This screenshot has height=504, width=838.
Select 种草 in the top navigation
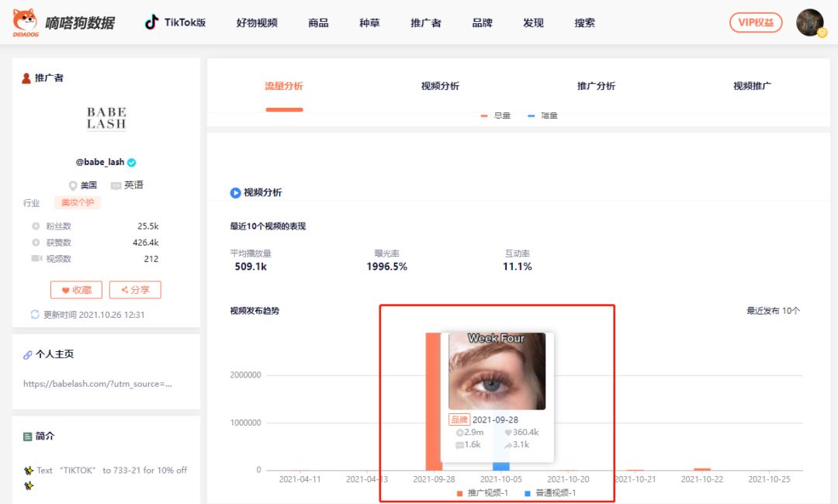tap(369, 23)
